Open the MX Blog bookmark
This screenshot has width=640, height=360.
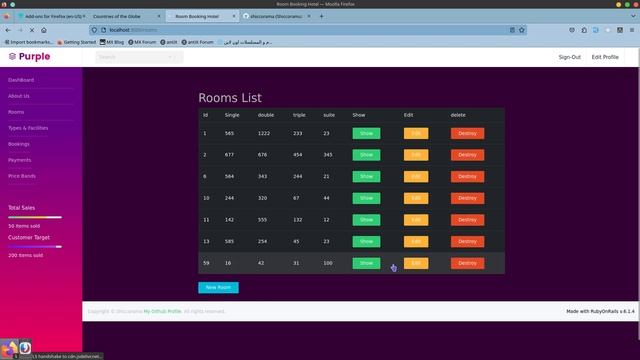click(112, 42)
